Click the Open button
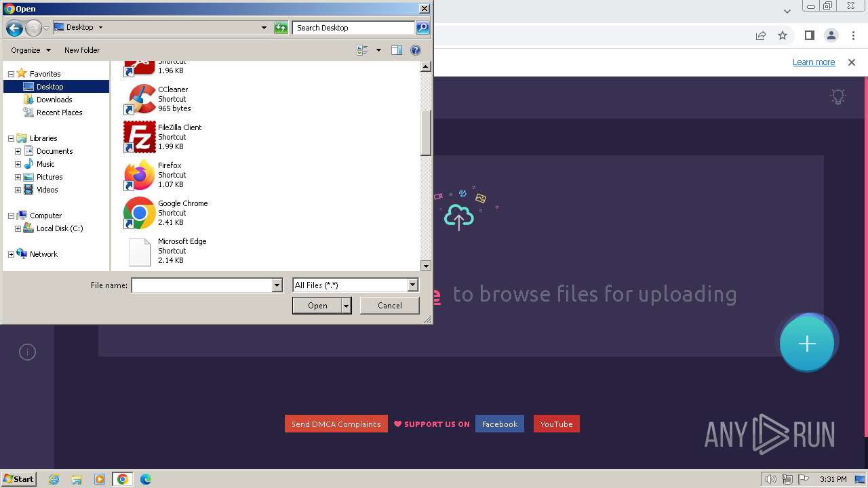The height and width of the screenshot is (488, 868). pos(317,306)
